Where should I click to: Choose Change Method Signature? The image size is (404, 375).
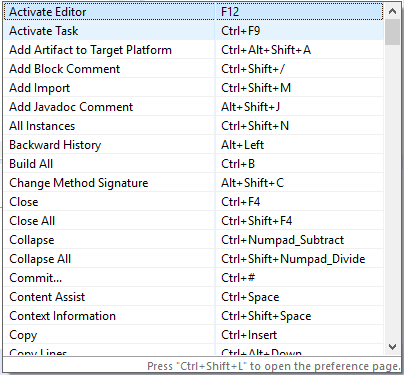pyautogui.click(x=193, y=183)
